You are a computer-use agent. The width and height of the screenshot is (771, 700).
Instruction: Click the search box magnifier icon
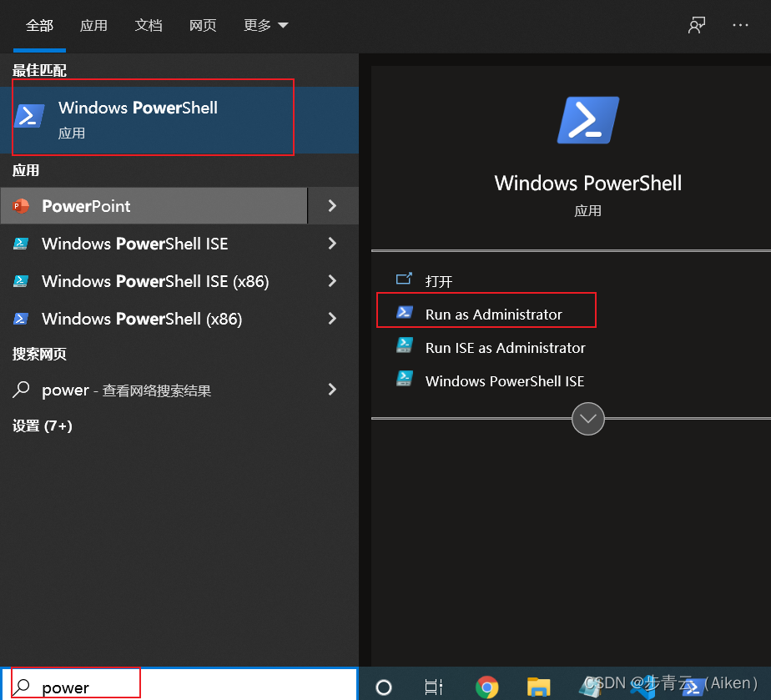point(21,687)
